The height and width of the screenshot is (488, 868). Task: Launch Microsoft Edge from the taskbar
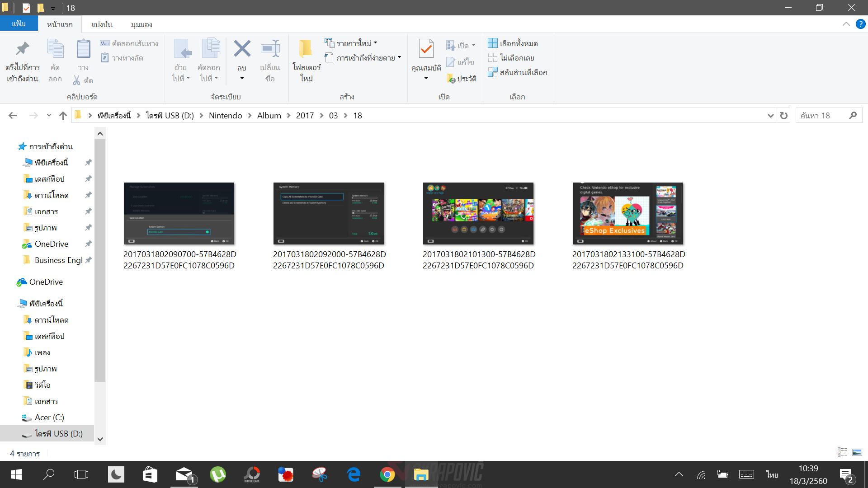click(354, 474)
